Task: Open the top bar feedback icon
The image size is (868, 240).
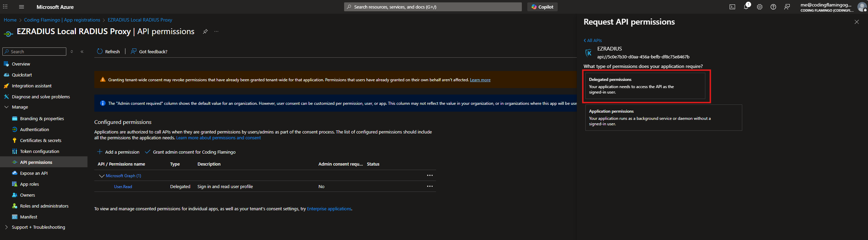Action: 787,7
